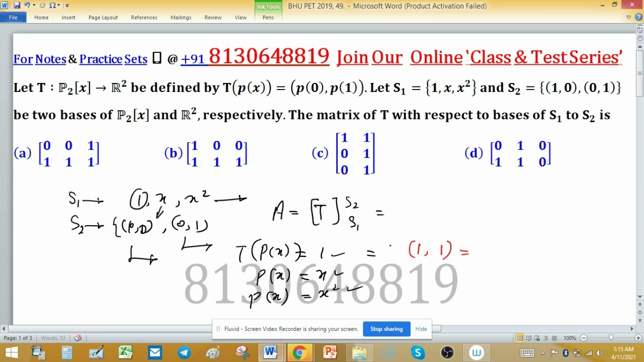Click the 100% zoom level button
The height and width of the screenshot is (362, 644).
(x=570, y=338)
